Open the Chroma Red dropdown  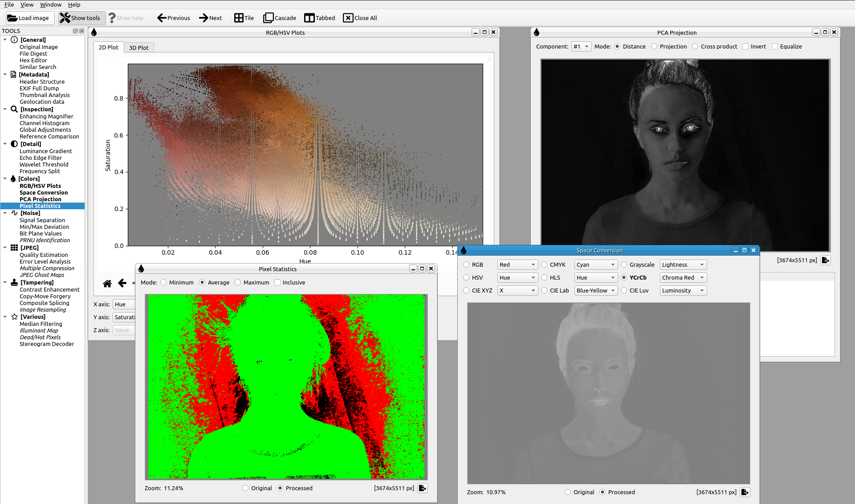(x=683, y=278)
